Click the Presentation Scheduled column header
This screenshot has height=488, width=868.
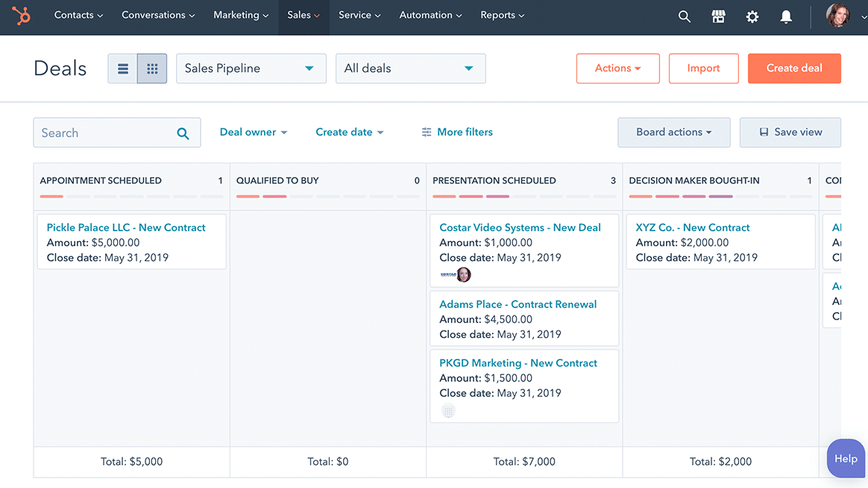tap(494, 181)
